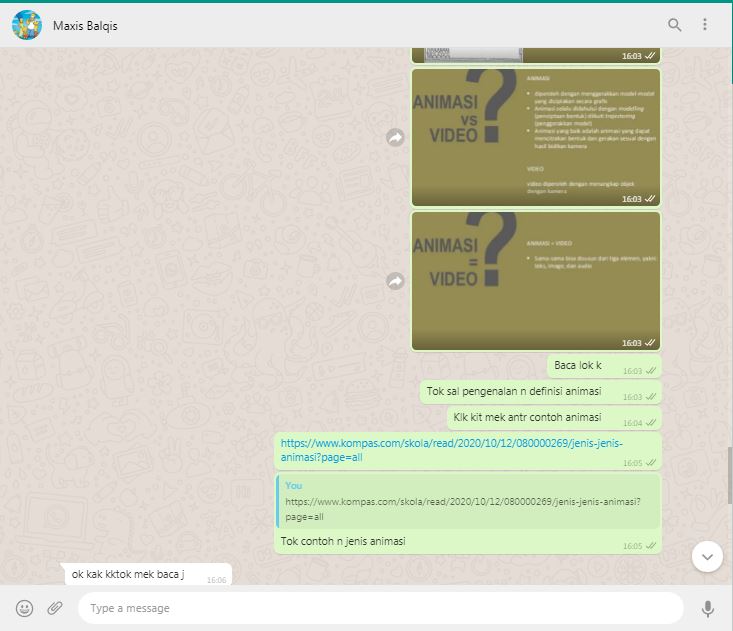
Task: Click 'Tok contoh n jenis animasi' message
Action: click(345, 542)
